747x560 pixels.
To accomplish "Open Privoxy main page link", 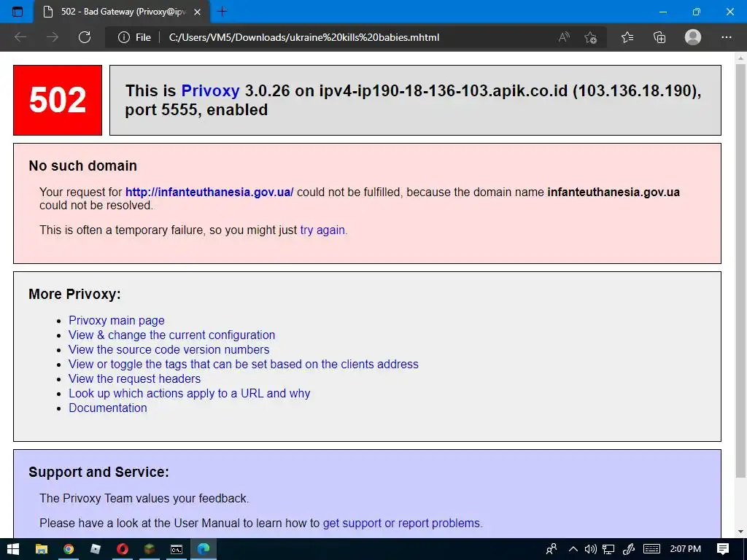I will coord(117,321).
